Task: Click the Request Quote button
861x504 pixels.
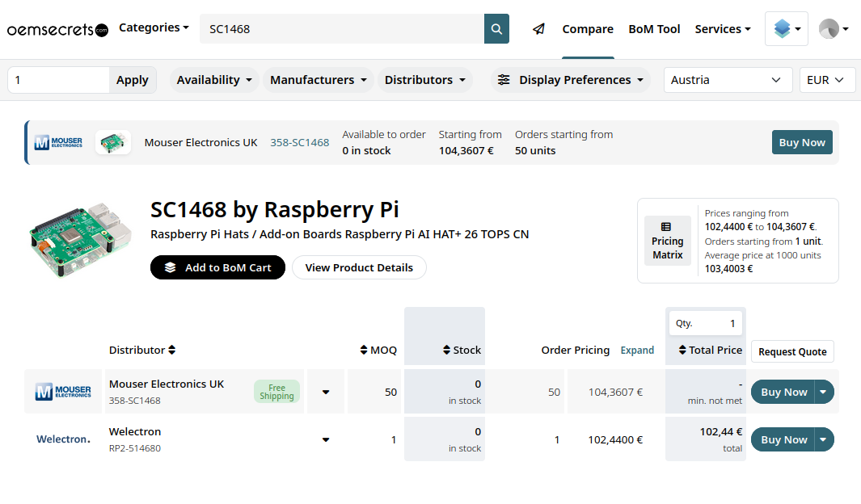Action: coord(792,351)
